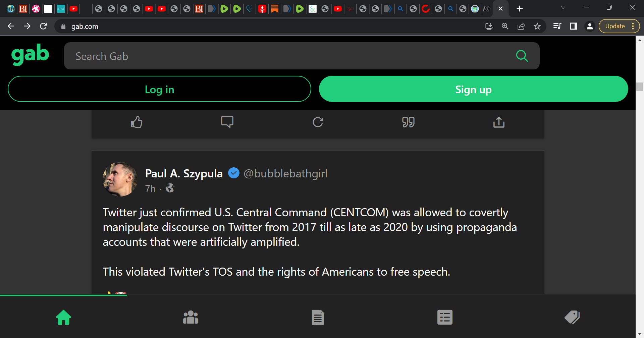Focus the Search Gab field

[288, 56]
